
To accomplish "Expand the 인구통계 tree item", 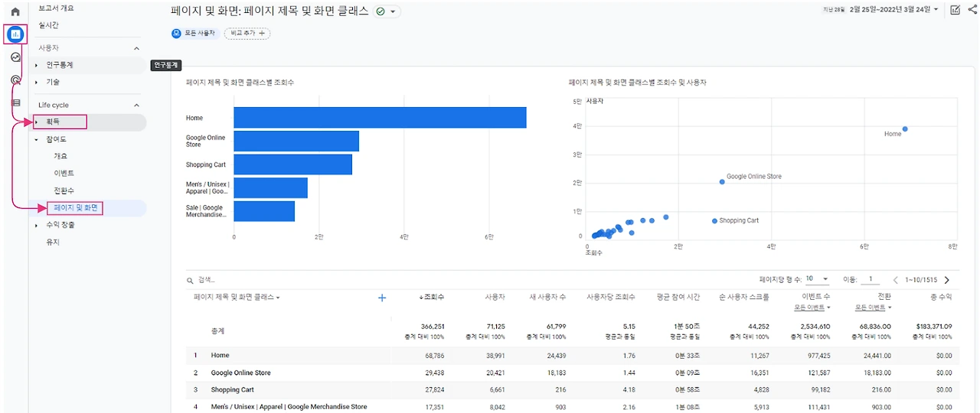I will [36, 65].
